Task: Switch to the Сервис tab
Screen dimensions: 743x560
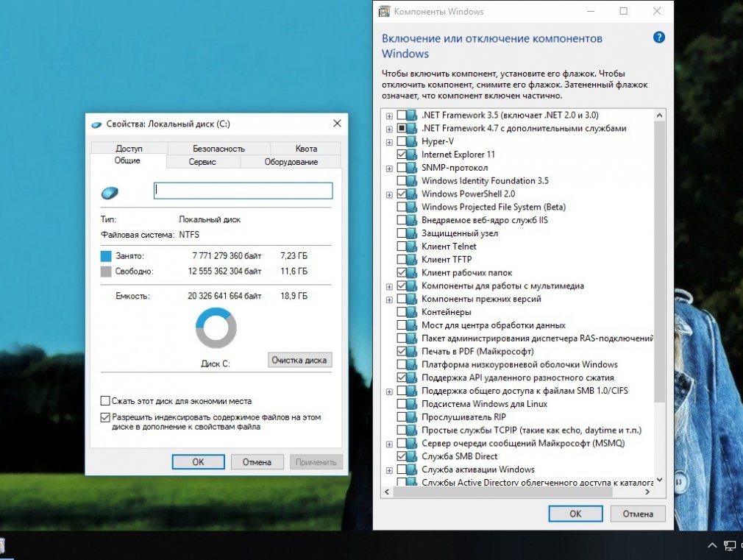Action: tap(202, 162)
